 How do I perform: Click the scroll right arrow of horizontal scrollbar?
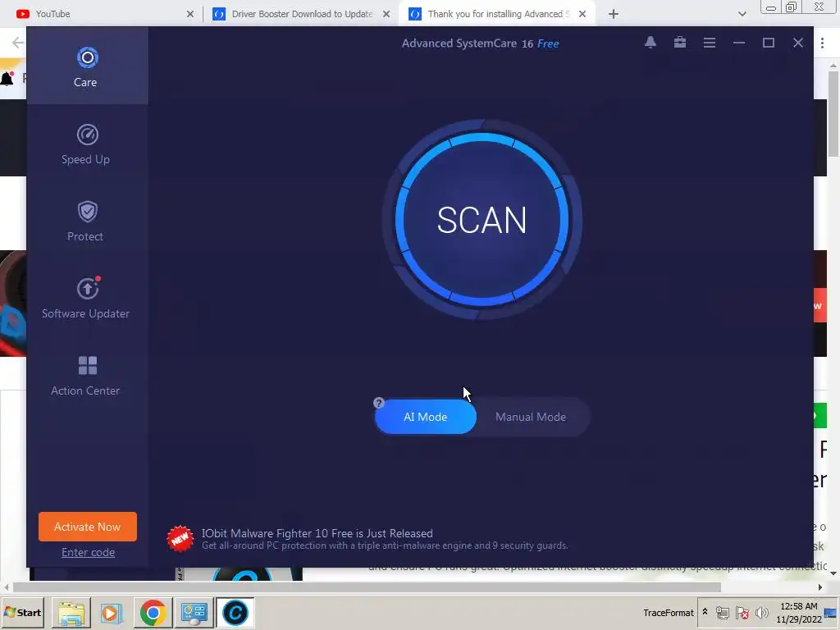(x=820, y=587)
